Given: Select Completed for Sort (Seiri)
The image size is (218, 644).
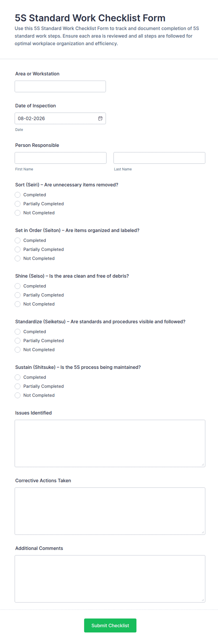Looking at the screenshot, I should 18,195.
